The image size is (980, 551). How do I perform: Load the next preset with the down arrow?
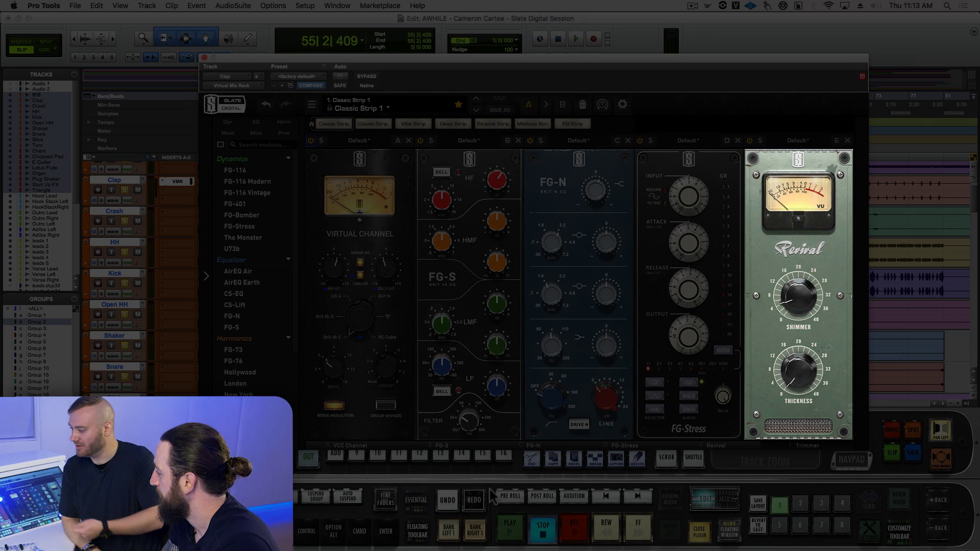(x=476, y=110)
